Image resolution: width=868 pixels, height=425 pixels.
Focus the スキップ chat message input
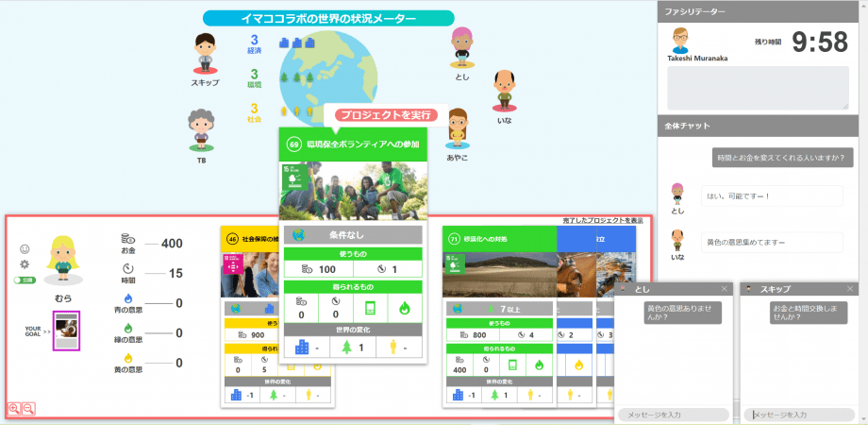[x=801, y=415]
